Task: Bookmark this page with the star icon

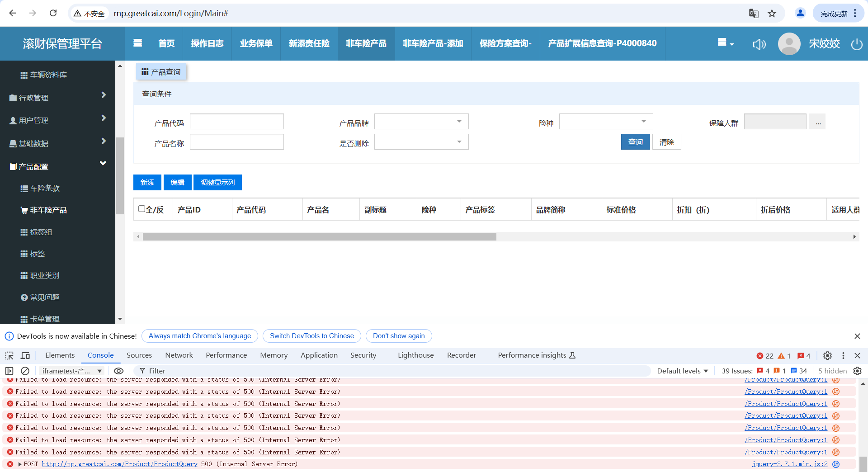Action: [x=772, y=14]
